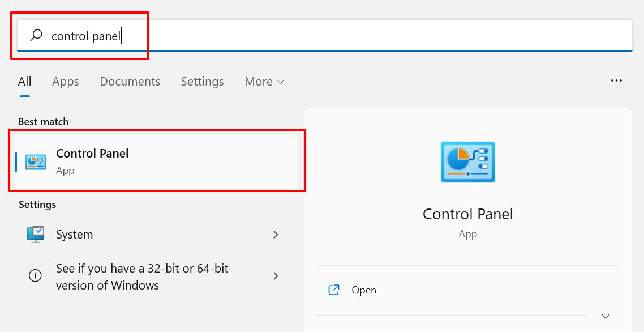
Task: Switch to the Apps filter tab
Action: click(65, 82)
